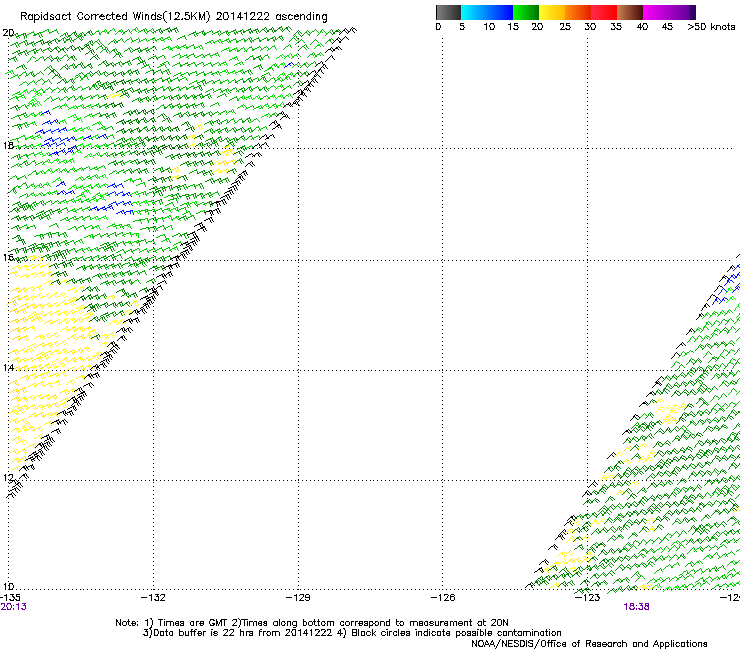The height and width of the screenshot is (650, 740).
Task: Click the longitude label -132
Action: click(x=153, y=598)
